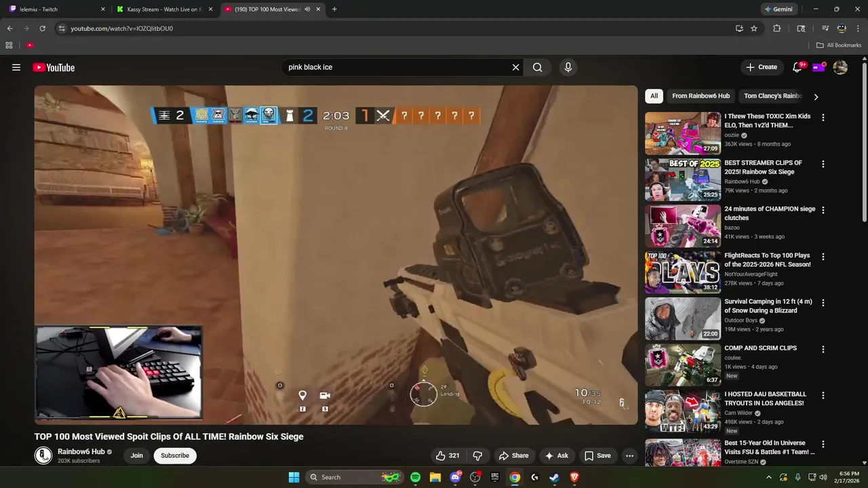868x488 pixels.
Task: Open the YouTube bookmark favicon
Action: [x=30, y=45]
